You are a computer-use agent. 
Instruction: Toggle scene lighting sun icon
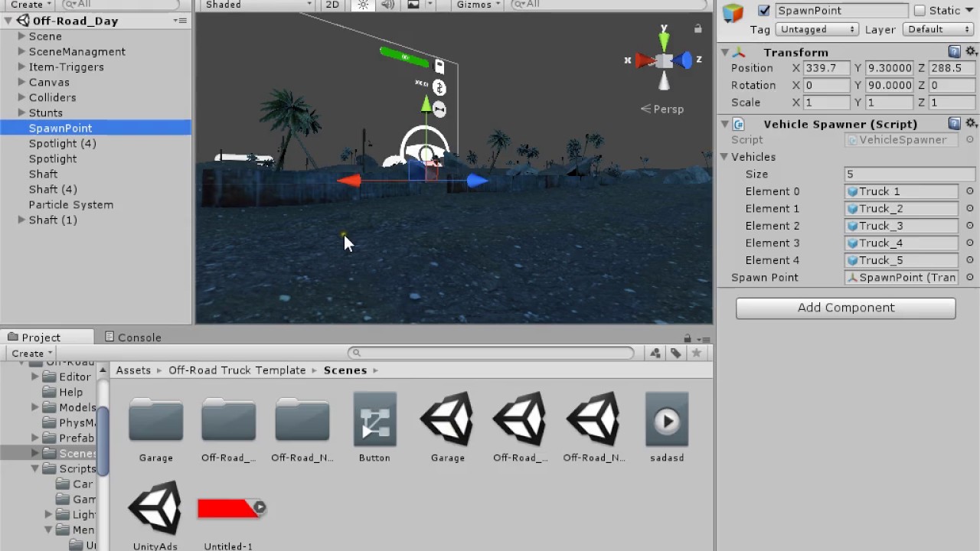(x=363, y=5)
